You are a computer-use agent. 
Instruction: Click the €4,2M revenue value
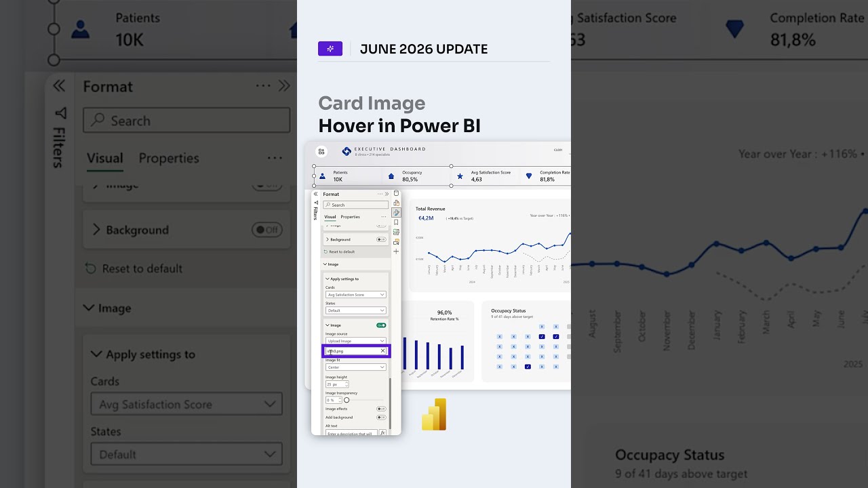click(426, 218)
